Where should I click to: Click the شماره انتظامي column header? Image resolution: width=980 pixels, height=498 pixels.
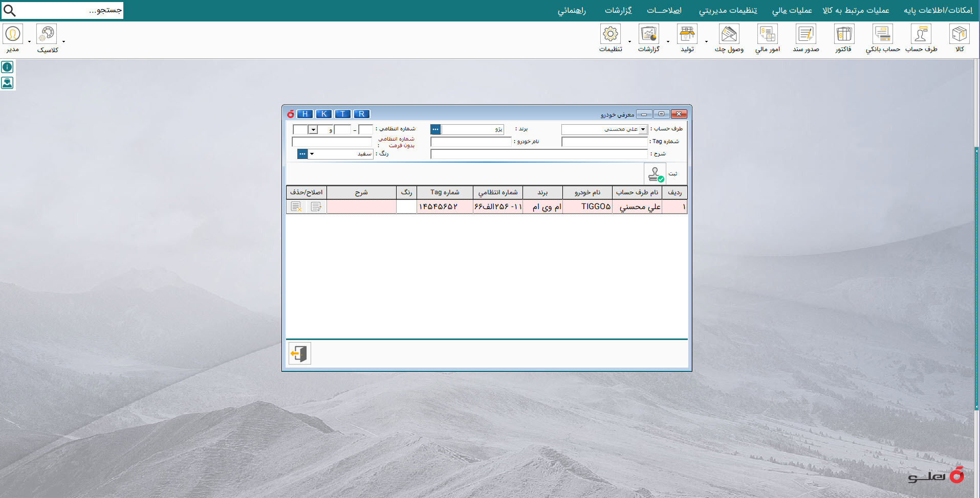(498, 192)
